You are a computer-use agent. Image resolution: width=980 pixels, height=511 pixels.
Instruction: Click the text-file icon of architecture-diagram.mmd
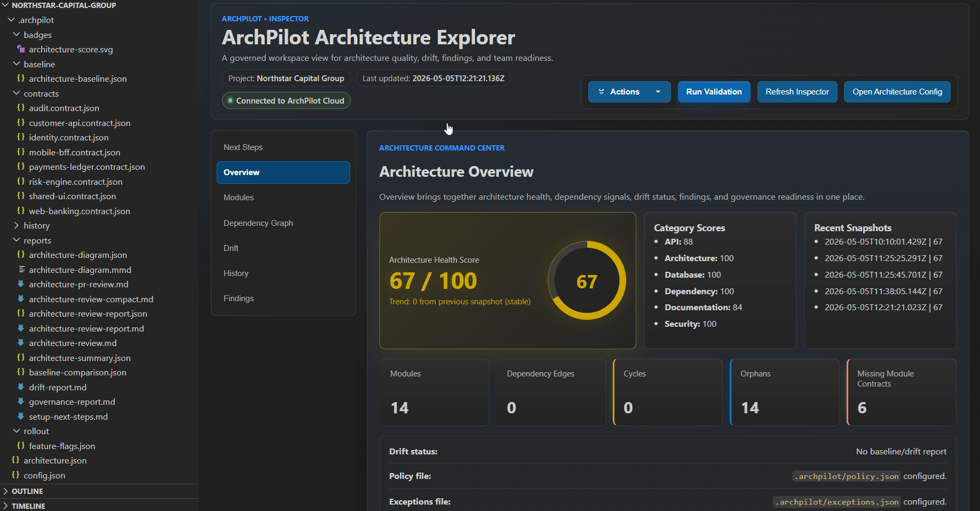coord(21,270)
